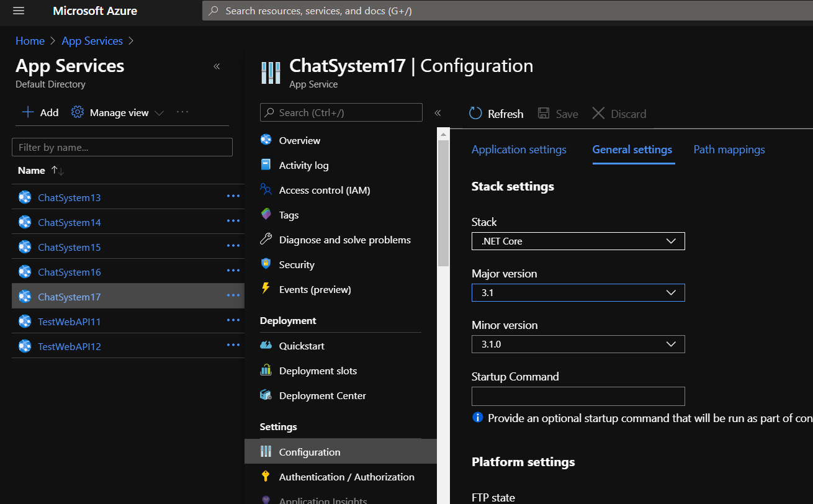Open the Minor version dropdown showing 3.1.0

578,344
